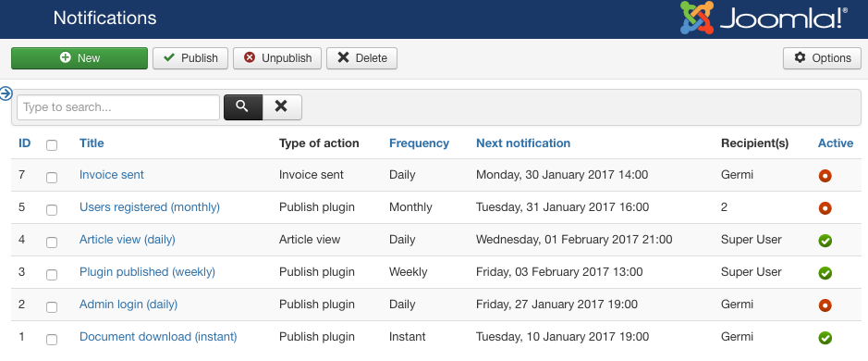The height and width of the screenshot is (361, 868).
Task: Clear the search with the X icon
Action: click(x=282, y=107)
